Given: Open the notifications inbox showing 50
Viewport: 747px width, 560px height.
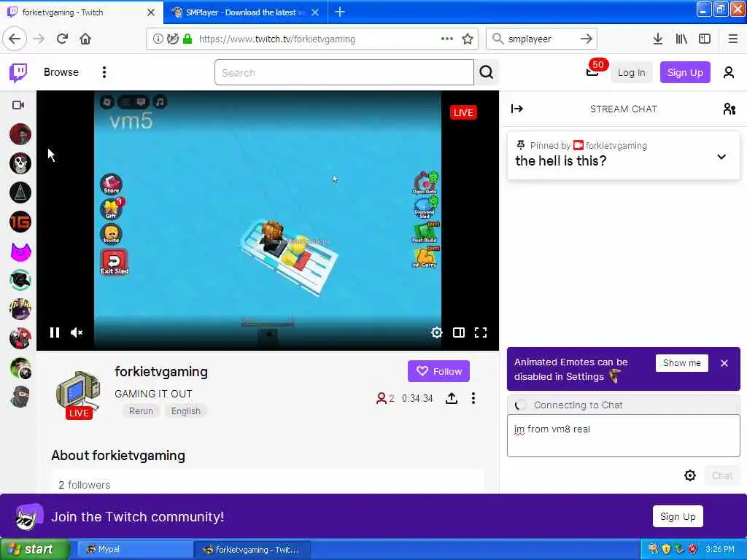Looking at the screenshot, I should [592, 71].
